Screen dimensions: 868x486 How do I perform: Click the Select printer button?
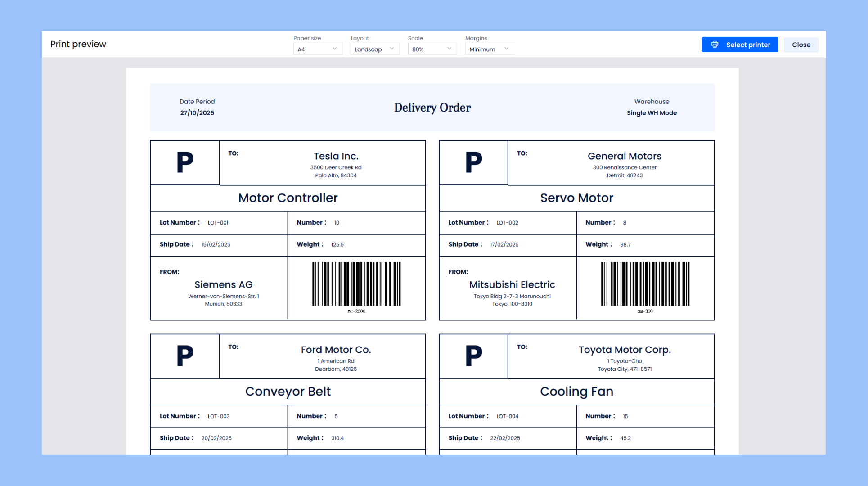(739, 45)
